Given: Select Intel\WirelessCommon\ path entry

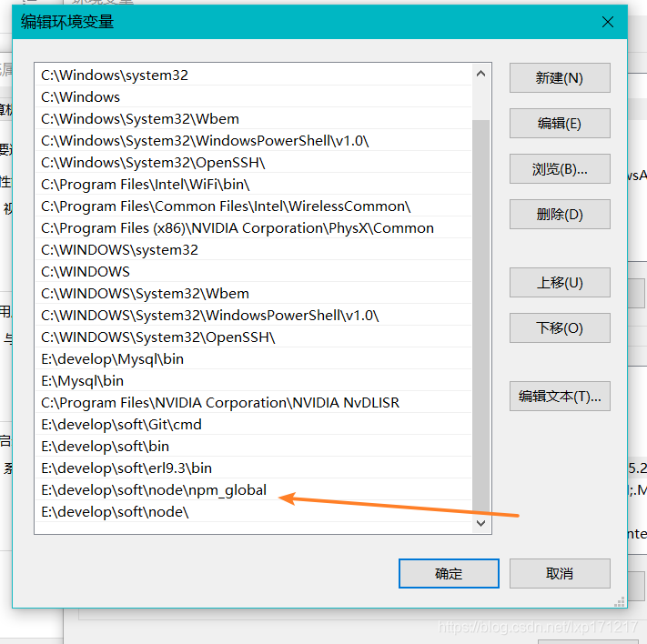Looking at the screenshot, I should (x=253, y=206).
